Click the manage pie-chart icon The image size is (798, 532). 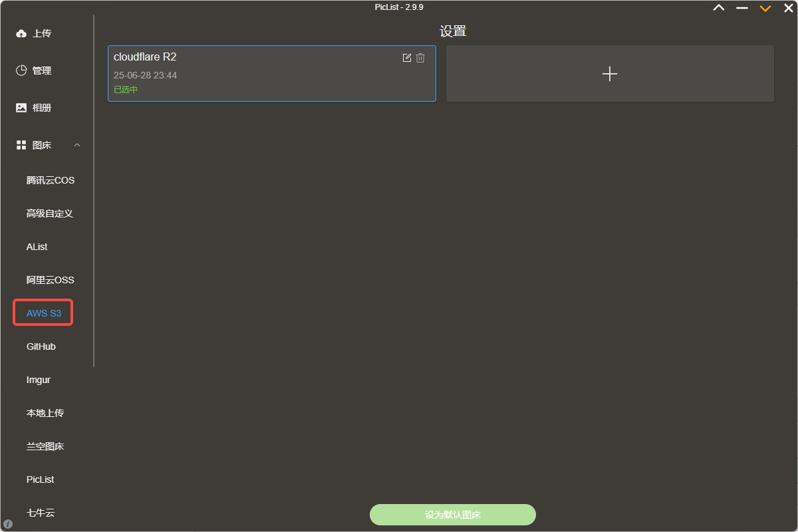[21, 70]
